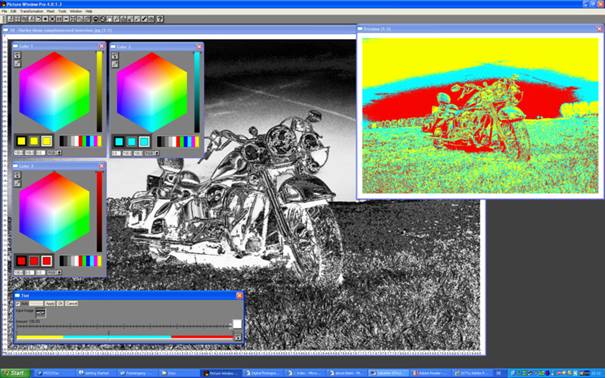Open the color space dropdown in Color 1 window
The height and width of the screenshot is (378, 605).
(54, 153)
